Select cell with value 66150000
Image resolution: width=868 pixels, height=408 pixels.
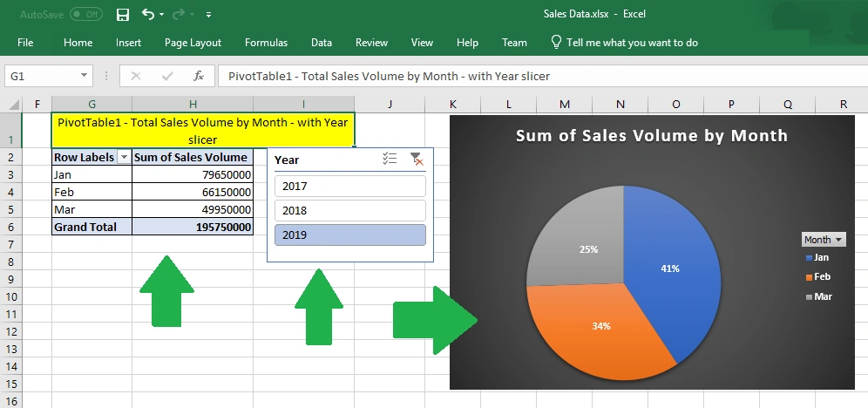pos(193,192)
